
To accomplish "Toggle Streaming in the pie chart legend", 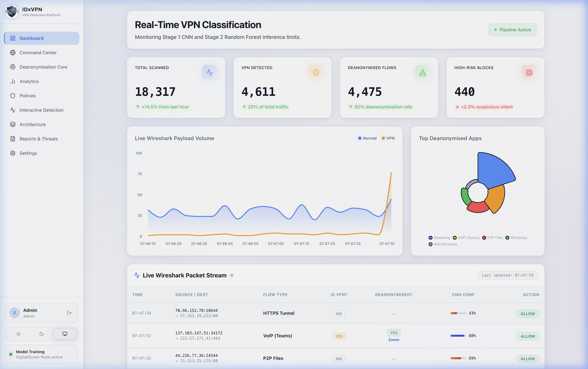I will point(439,238).
